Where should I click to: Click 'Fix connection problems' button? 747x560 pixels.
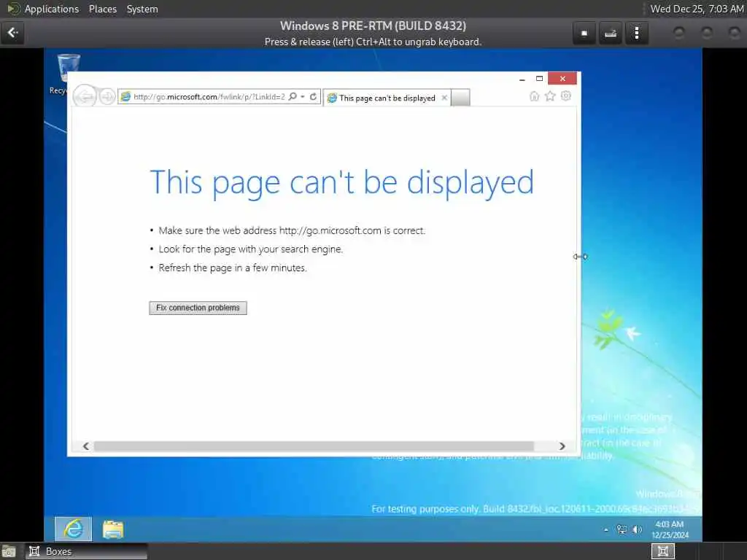pyautogui.click(x=198, y=308)
